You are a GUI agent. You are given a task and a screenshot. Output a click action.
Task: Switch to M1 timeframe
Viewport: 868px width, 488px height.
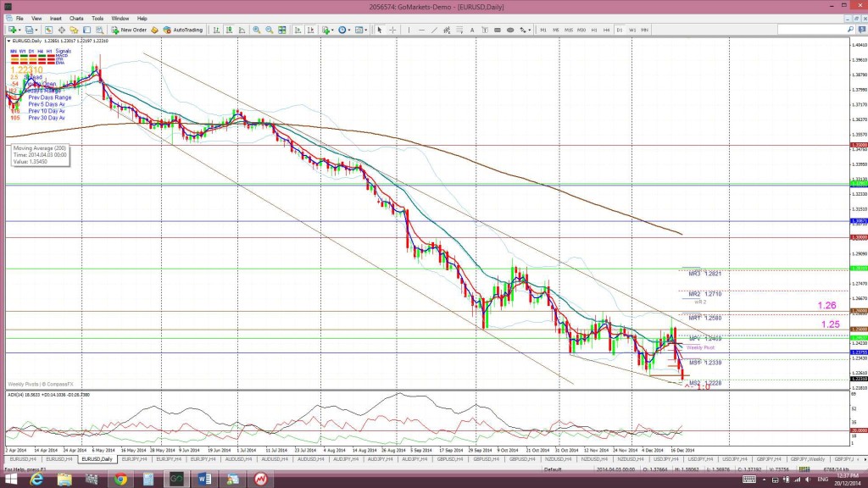coord(543,30)
